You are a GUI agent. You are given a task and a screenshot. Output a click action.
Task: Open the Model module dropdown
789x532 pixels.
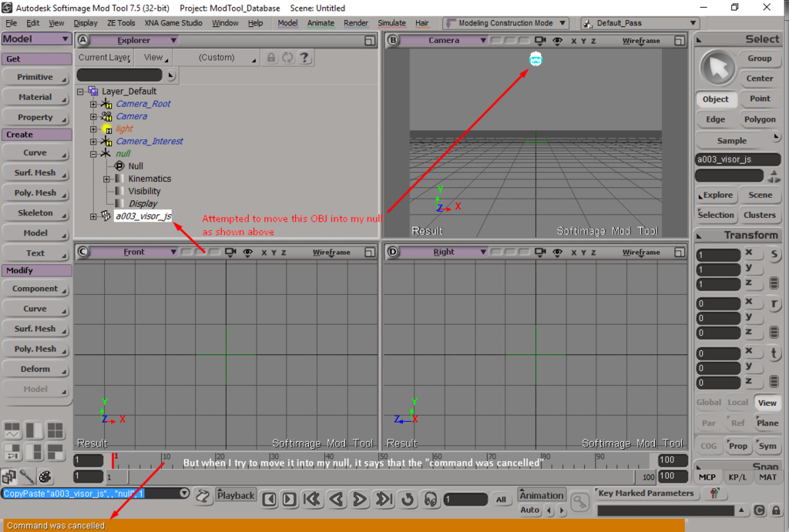(36, 39)
